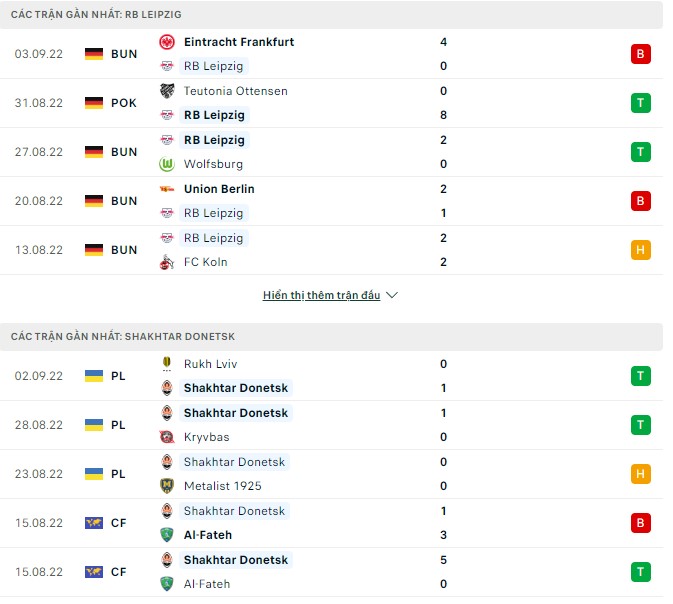Viewport: 673px width, 604px height.
Task: Click the Teutonia Ottensen club logo
Action: (x=167, y=91)
